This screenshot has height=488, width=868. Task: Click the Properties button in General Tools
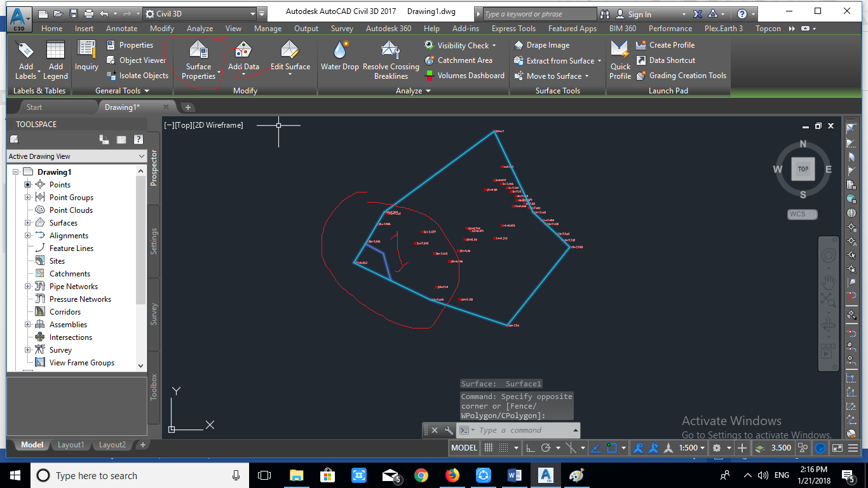130,45
